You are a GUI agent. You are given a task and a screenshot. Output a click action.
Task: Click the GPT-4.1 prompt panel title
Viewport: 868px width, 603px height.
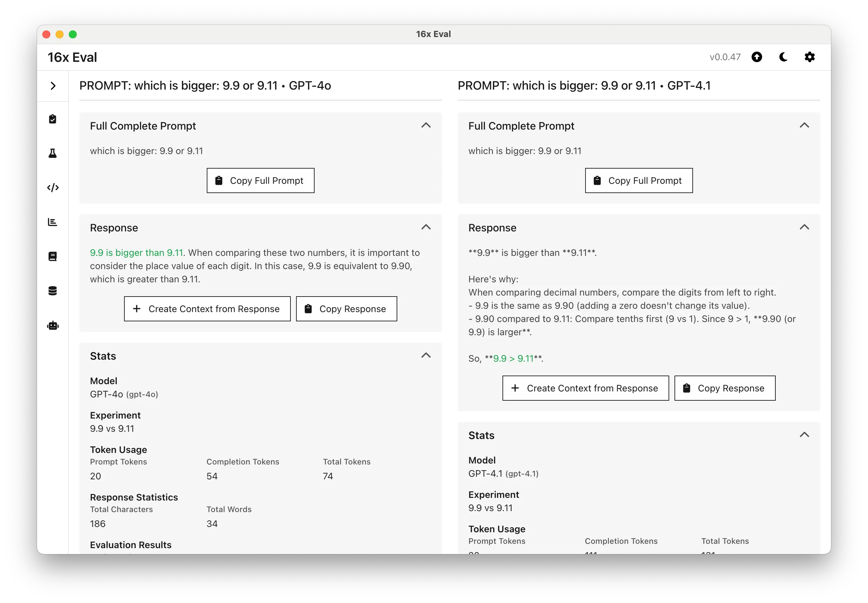[584, 86]
